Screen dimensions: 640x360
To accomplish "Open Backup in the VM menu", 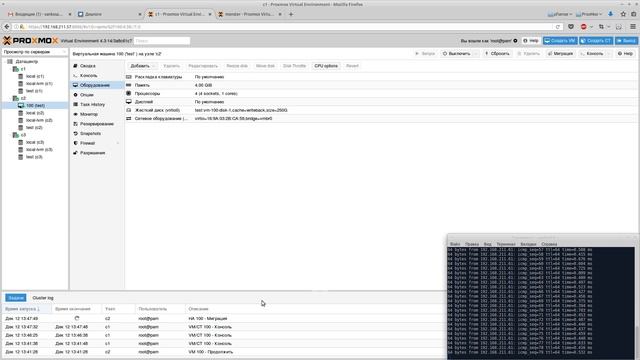I will (x=96, y=124).
